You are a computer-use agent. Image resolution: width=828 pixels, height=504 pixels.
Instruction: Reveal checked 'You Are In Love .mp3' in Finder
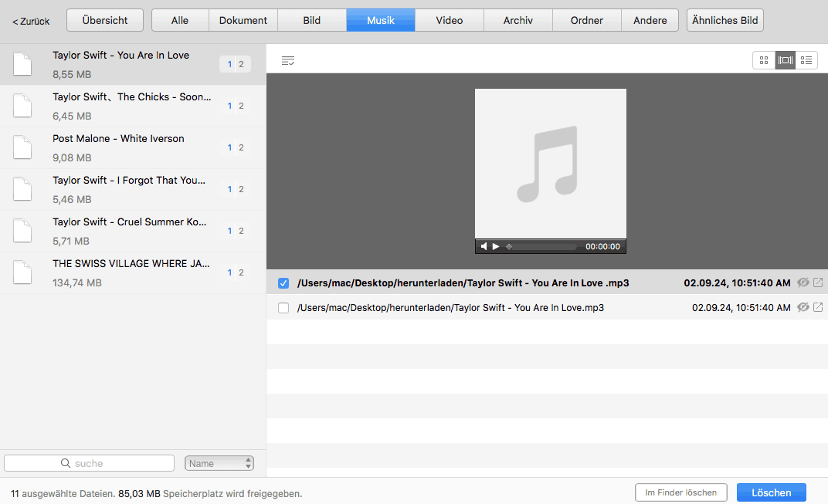pyautogui.click(x=818, y=282)
